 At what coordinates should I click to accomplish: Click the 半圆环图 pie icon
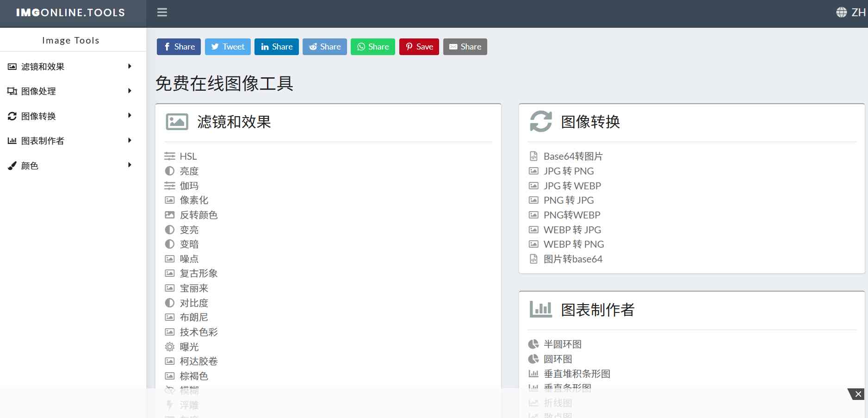tap(533, 344)
